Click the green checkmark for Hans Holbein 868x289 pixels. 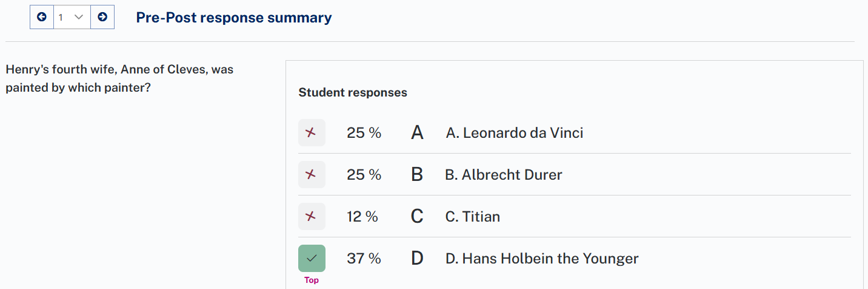[x=312, y=258]
